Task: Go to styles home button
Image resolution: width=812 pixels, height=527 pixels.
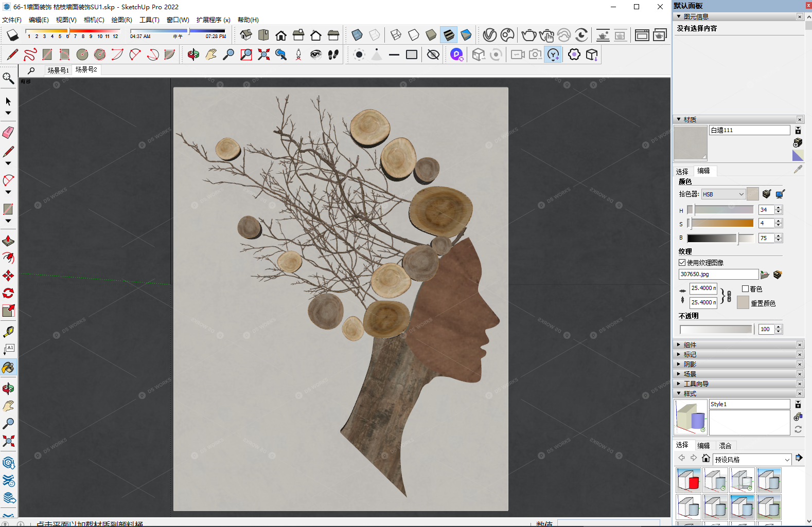Action: click(x=706, y=458)
